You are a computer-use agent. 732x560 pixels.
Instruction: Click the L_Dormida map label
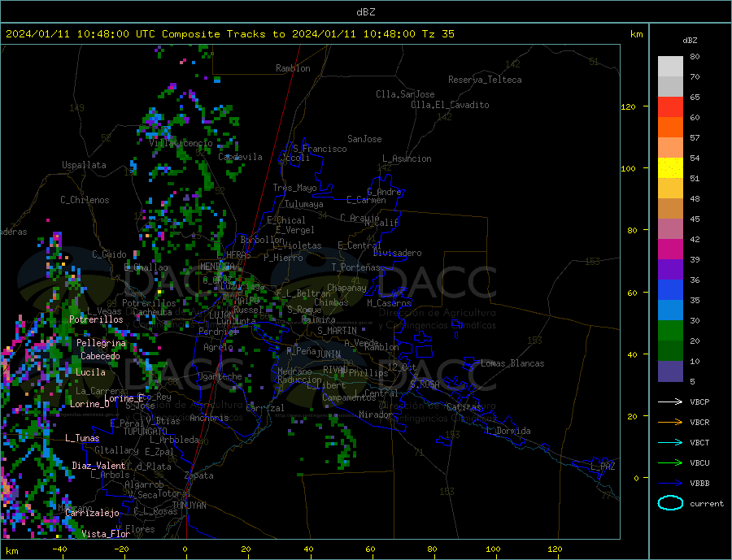click(x=509, y=431)
